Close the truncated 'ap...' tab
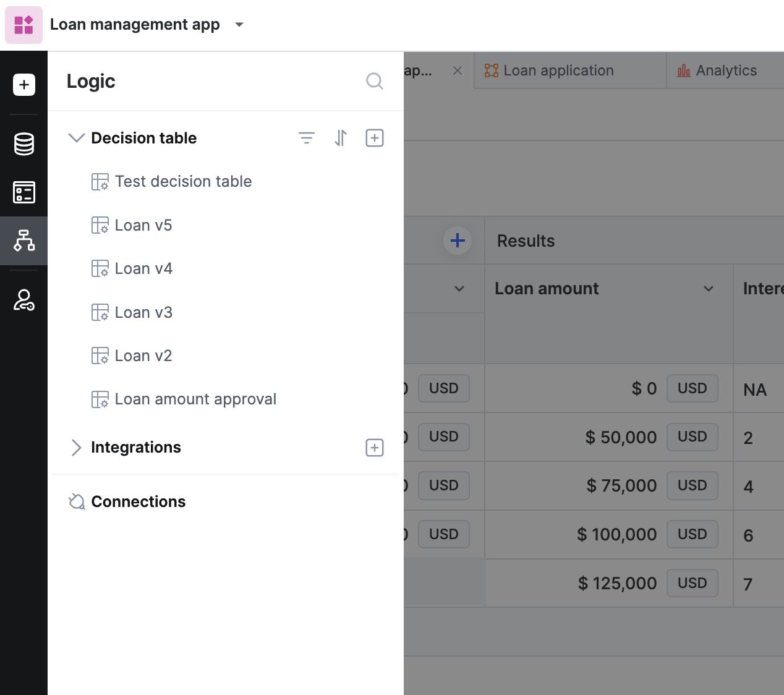Viewport: 784px width, 695px height. click(x=458, y=70)
